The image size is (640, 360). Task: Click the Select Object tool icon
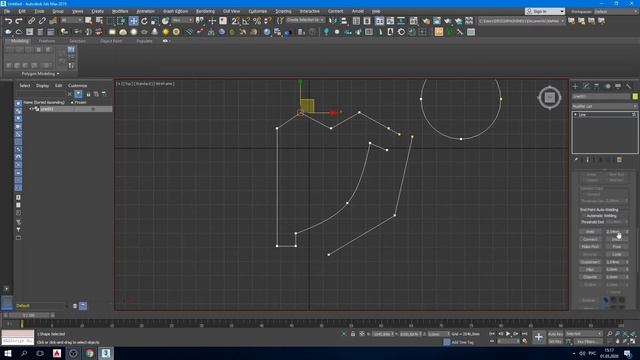click(x=89, y=21)
